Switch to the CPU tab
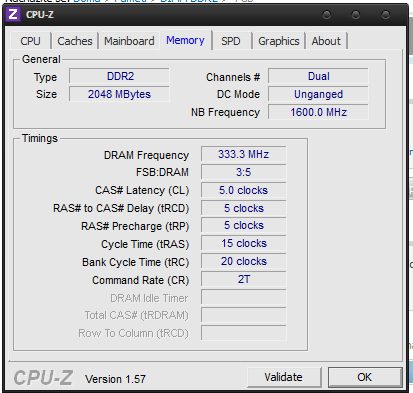Viewport: 413px width, 393px height. pyautogui.click(x=30, y=41)
